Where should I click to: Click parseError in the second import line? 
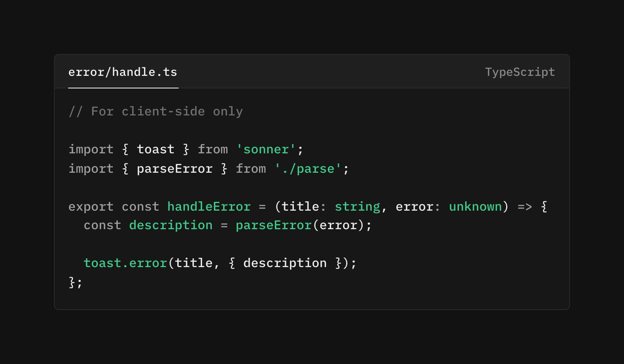(x=175, y=168)
